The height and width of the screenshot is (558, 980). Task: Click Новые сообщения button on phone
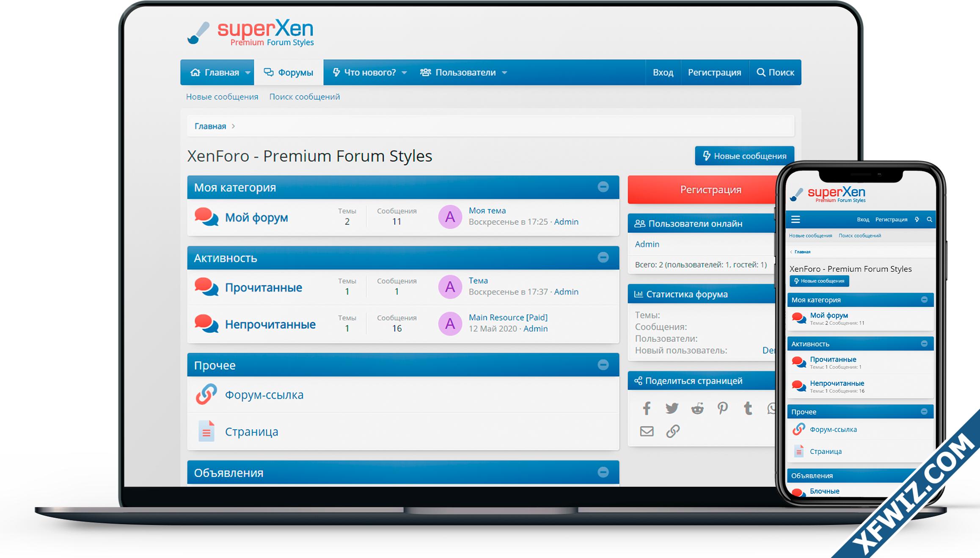819,281
